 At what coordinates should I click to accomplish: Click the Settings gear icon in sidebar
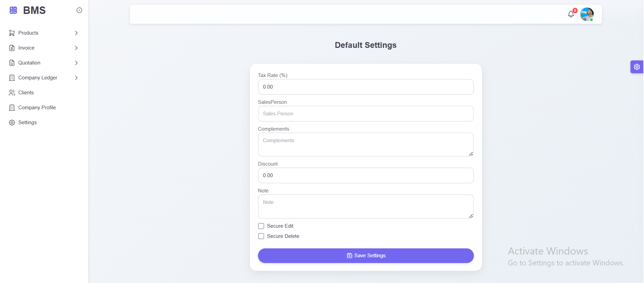(12, 122)
